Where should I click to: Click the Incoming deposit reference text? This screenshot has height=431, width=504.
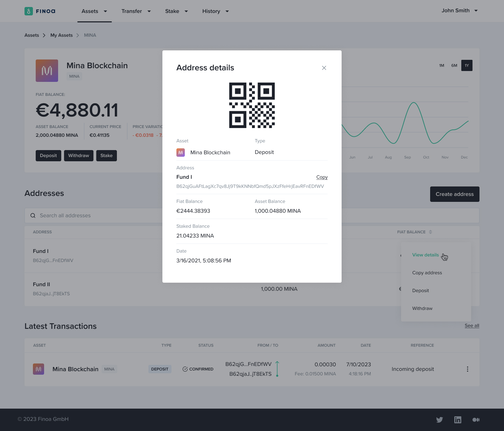413,369
